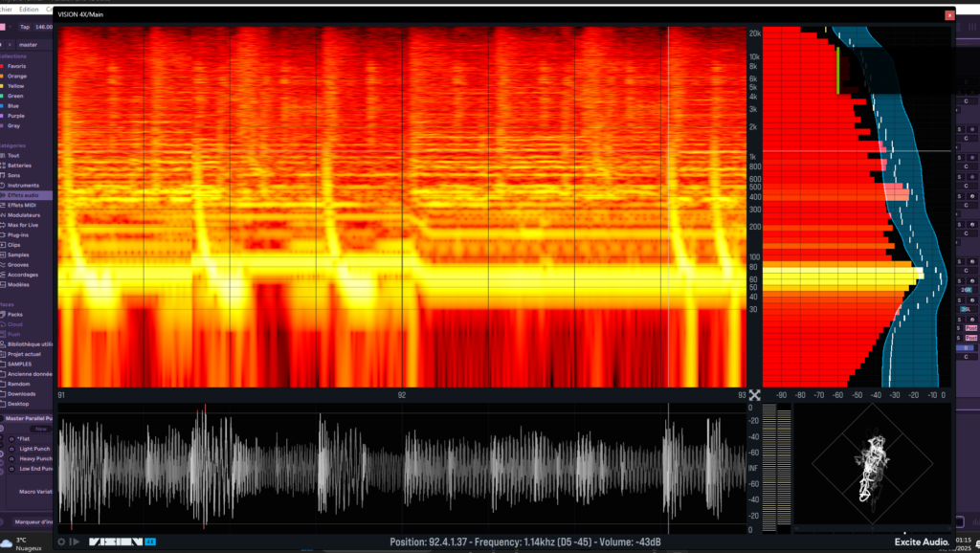Open the Instruments category in browser
Viewport: 980px width, 553px height.
click(x=25, y=185)
